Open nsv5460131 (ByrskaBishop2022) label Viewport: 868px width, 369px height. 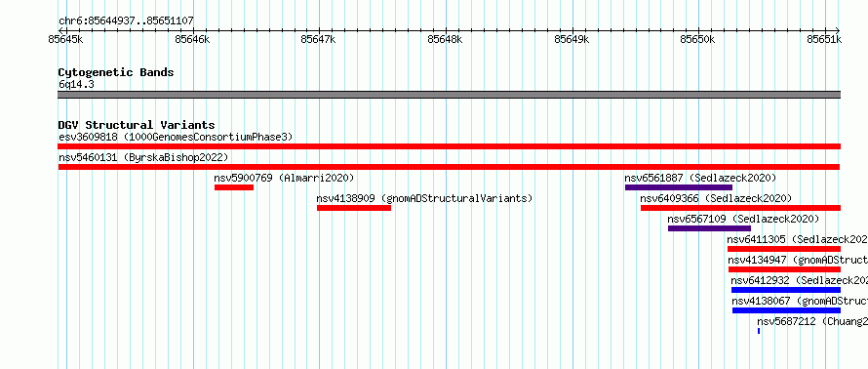point(143,157)
